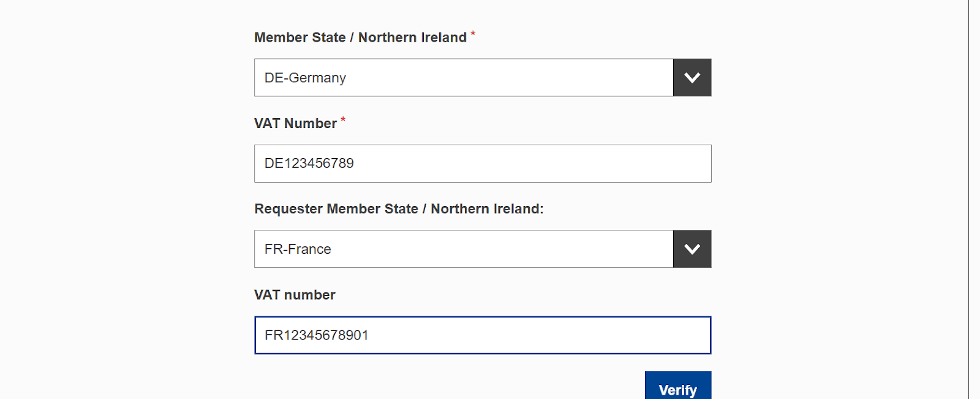980x399 pixels.
Task: Focus the VAT Number field containing DE123456789
Action: coord(483,164)
